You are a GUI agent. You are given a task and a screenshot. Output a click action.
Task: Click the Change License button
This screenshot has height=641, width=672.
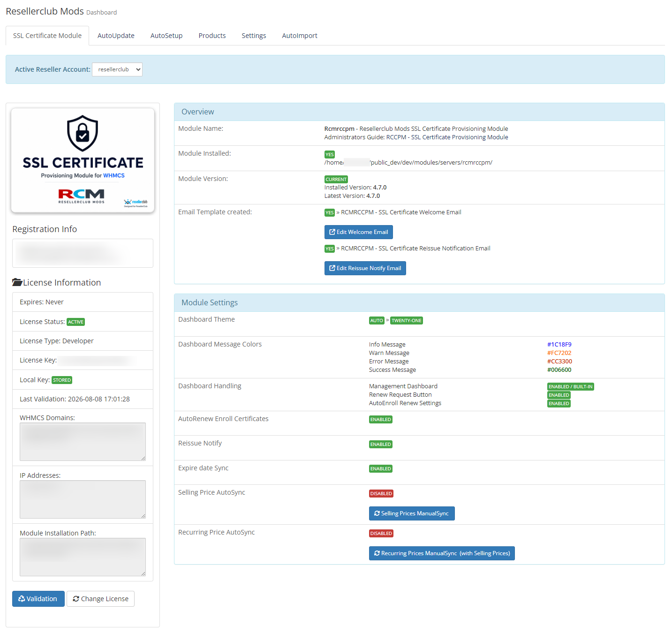point(100,599)
